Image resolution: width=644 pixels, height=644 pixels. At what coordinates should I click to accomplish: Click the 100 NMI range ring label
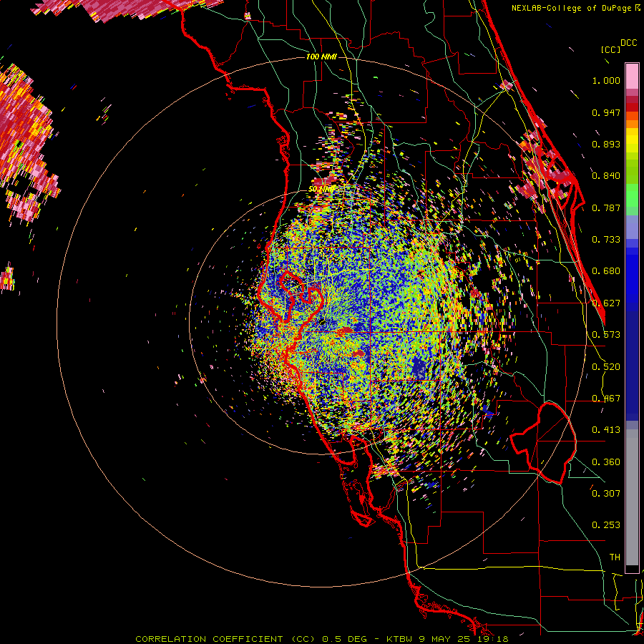321,57
